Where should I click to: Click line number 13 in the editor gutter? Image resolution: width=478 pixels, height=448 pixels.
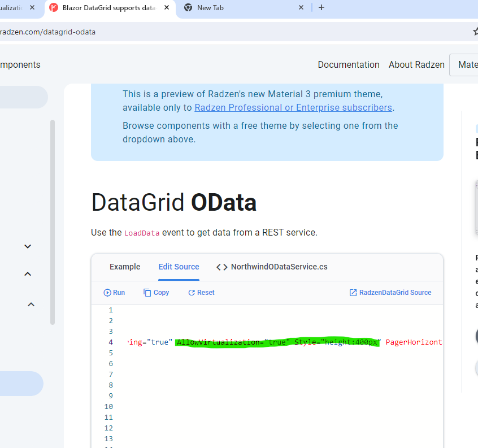coord(108,439)
